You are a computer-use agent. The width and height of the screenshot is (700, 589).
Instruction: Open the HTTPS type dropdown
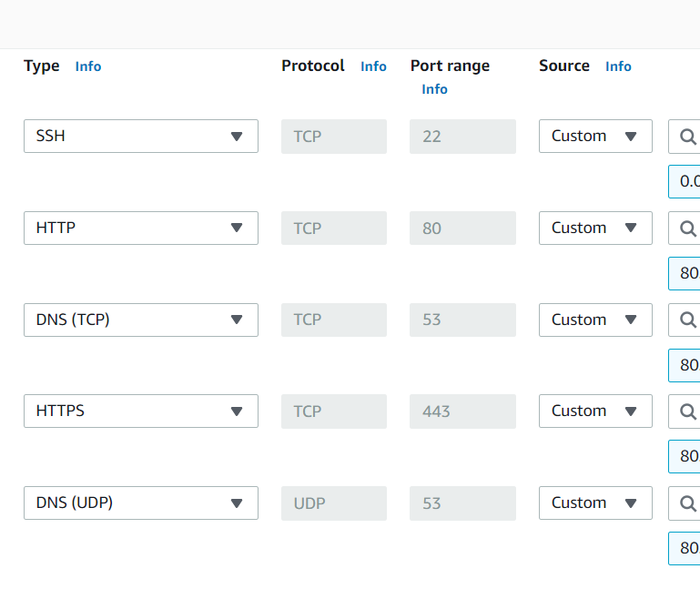click(x=141, y=411)
